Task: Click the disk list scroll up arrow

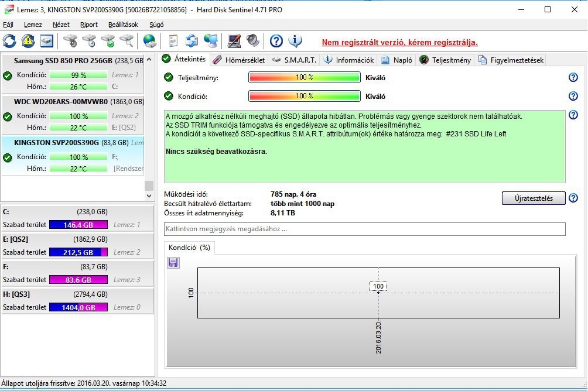Action: point(149,59)
